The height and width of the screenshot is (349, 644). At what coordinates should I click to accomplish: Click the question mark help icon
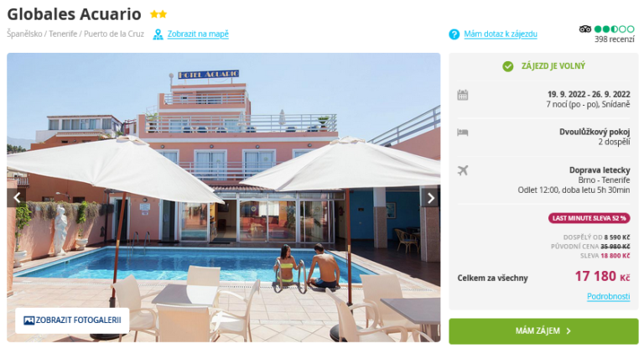pyautogui.click(x=454, y=34)
